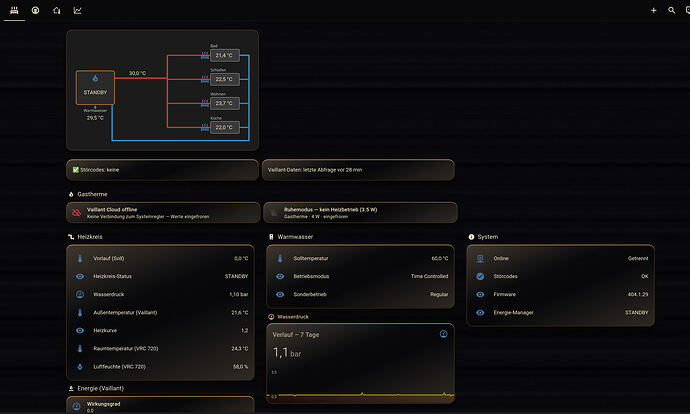
Task: Click the eye icon for Heizkreis-Status
Action: [80, 276]
